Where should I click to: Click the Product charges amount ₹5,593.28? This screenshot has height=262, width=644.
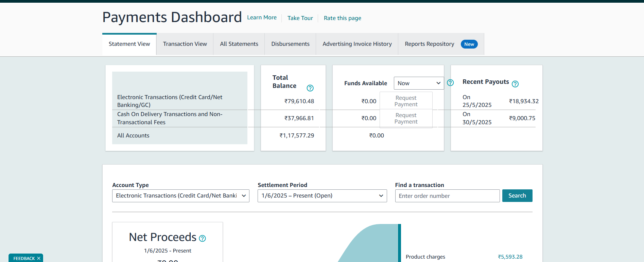click(x=510, y=257)
